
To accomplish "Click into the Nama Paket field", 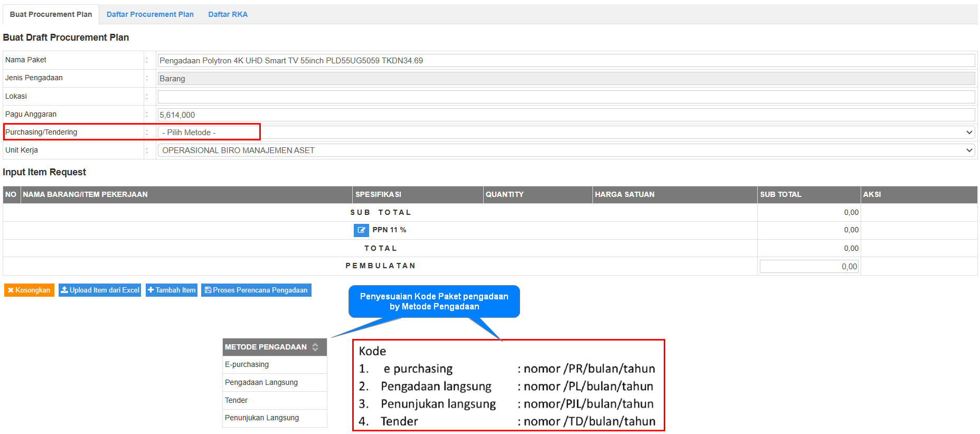I will pos(566,61).
